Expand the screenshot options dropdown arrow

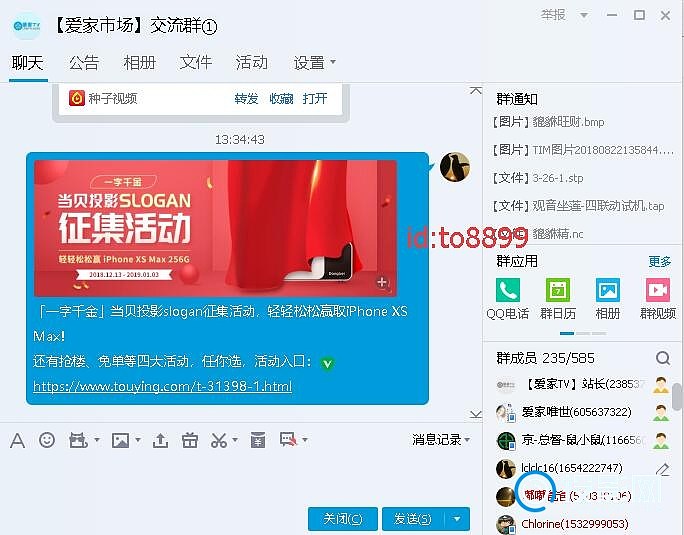click(x=235, y=440)
